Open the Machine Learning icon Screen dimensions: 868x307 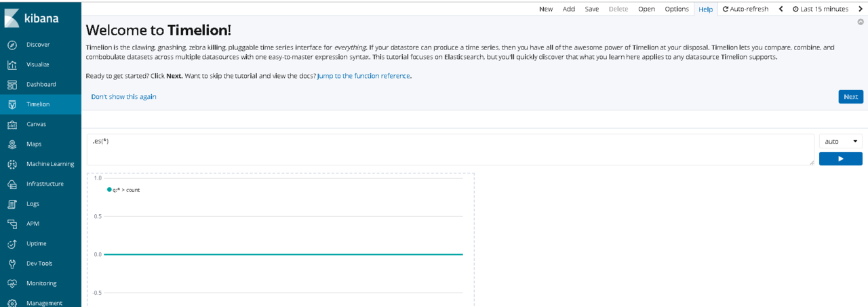[12, 164]
